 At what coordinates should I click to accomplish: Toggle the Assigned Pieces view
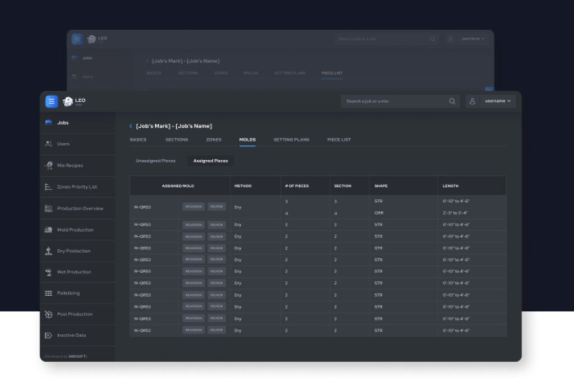pos(210,160)
